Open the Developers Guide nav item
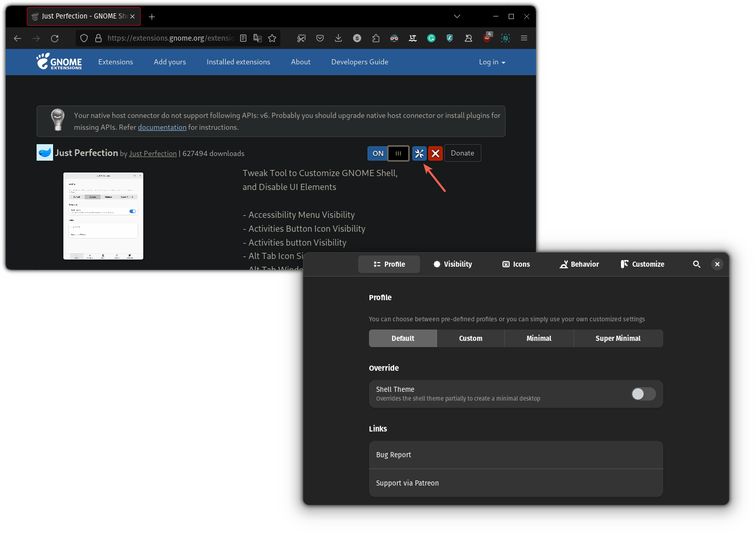This screenshot has height=535, width=756. (x=360, y=62)
